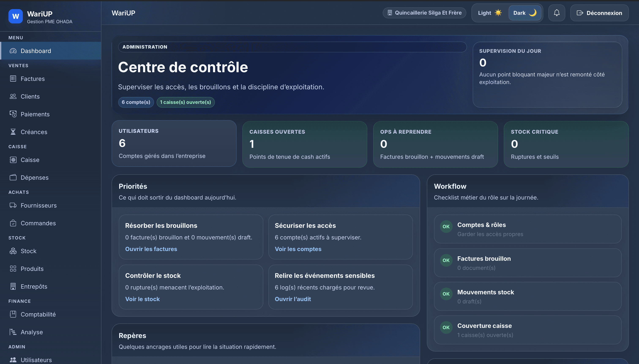Follow the Ouvrir les factures link
Screen dimensions: 639x364
coord(151,249)
